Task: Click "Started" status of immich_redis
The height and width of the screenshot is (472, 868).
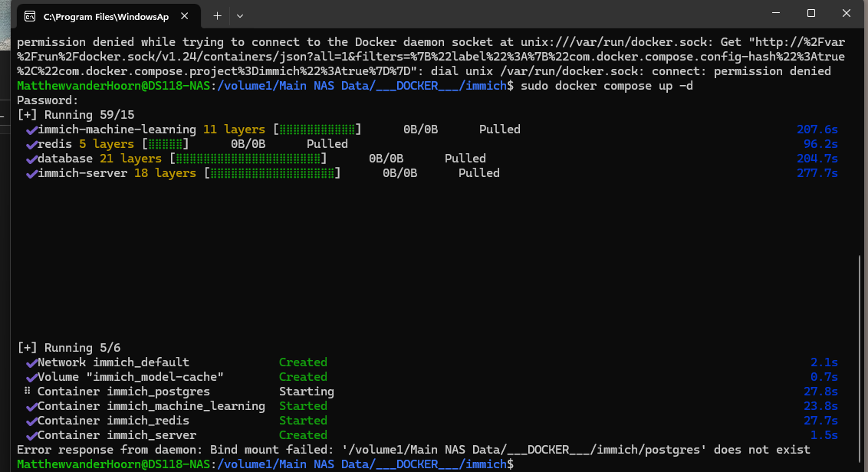Action: click(304, 421)
